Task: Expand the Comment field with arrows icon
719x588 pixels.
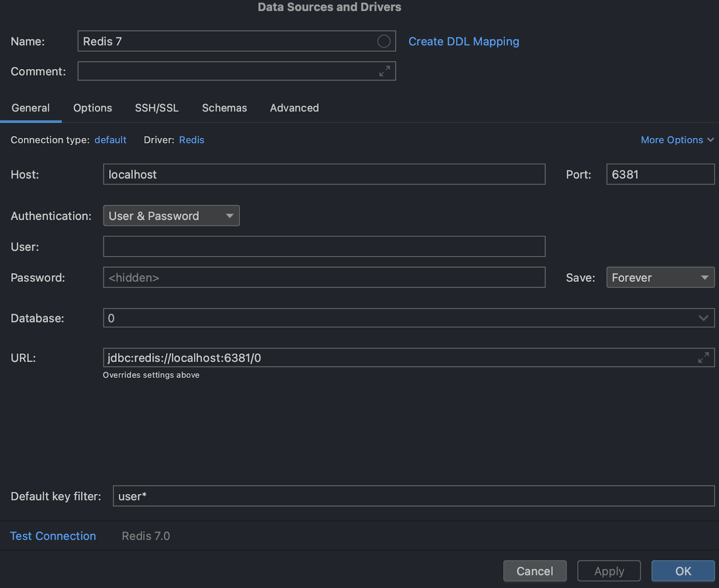Action: pos(384,71)
